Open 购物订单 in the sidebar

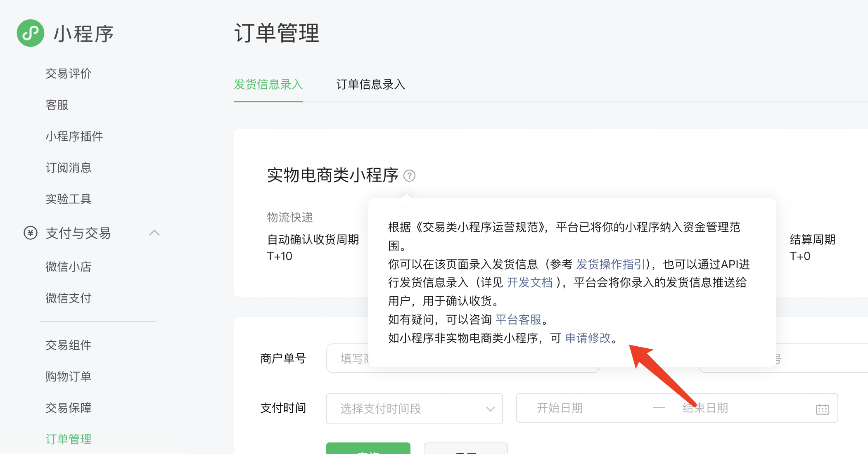point(69,376)
